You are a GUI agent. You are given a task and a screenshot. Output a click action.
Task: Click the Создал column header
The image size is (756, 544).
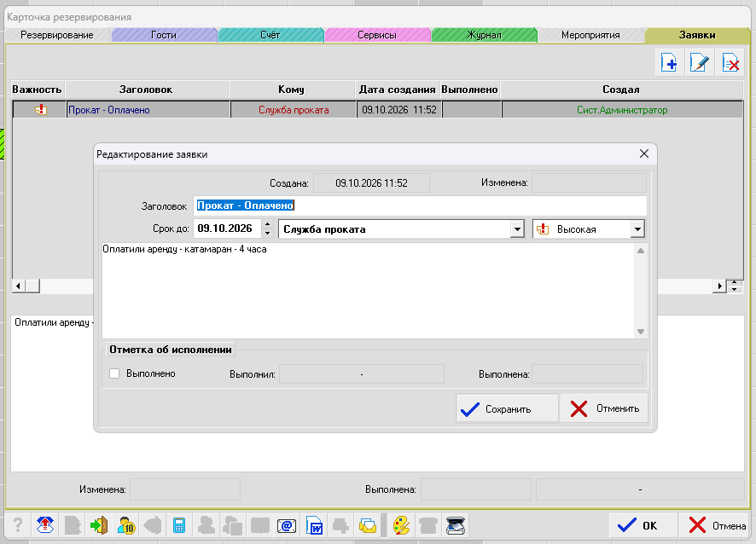621,90
